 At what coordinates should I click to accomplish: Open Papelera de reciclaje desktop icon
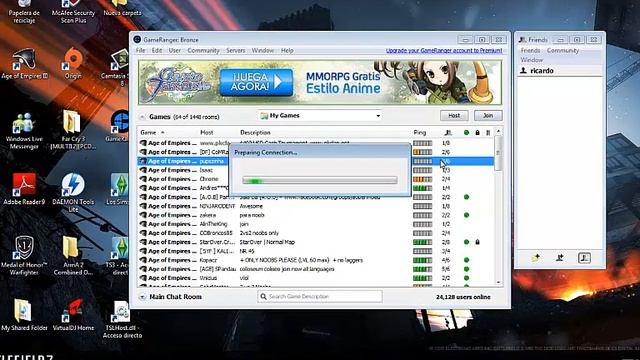(24, 11)
